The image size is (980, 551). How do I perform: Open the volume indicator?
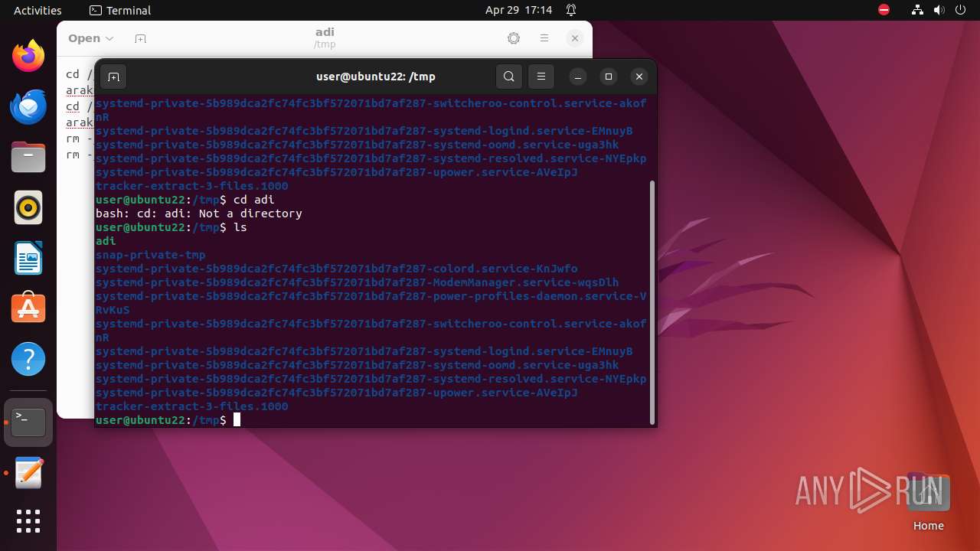939,10
